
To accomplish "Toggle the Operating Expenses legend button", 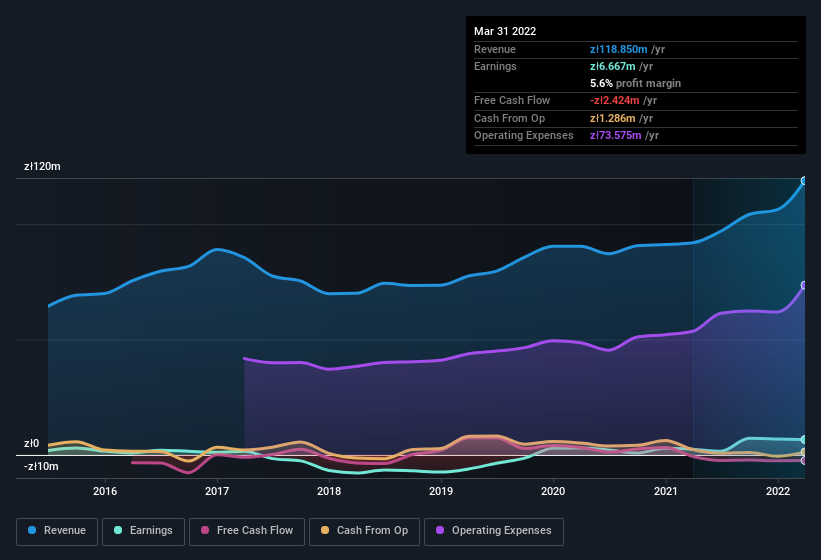I will pos(494,531).
